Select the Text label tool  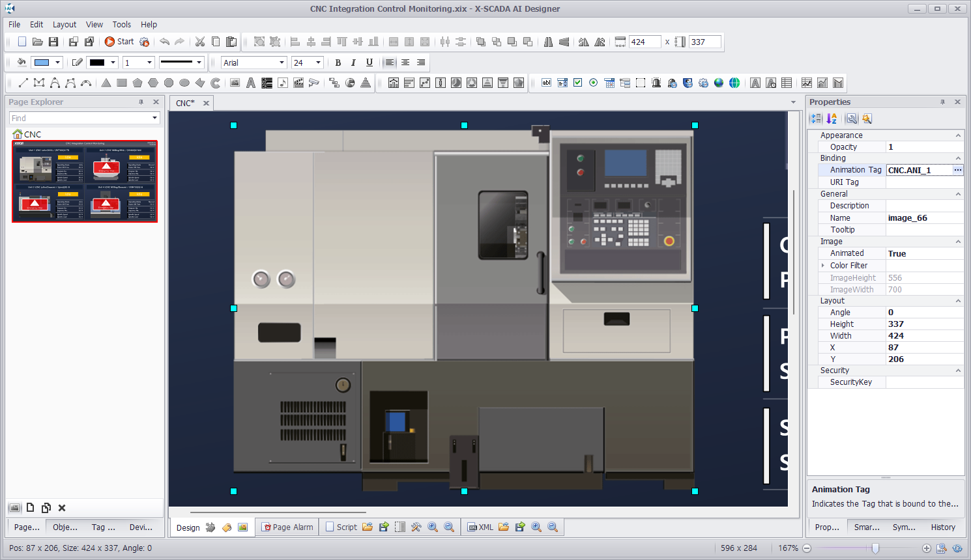pyautogui.click(x=251, y=83)
